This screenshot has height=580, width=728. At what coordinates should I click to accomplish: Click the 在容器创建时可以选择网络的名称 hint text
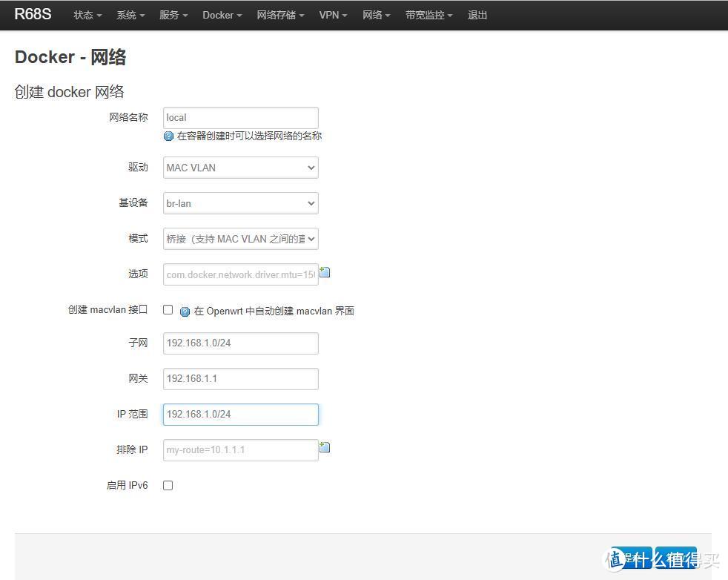coord(249,136)
